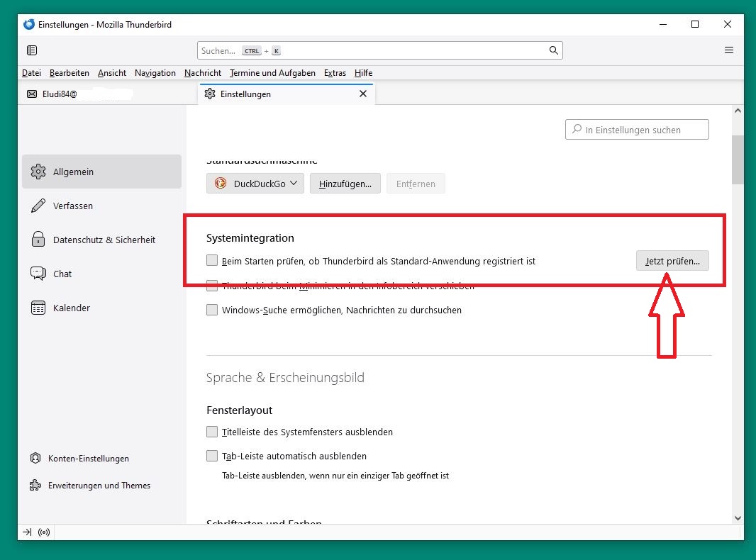
Task: Open the Bearbeiten menu
Action: pos(70,73)
